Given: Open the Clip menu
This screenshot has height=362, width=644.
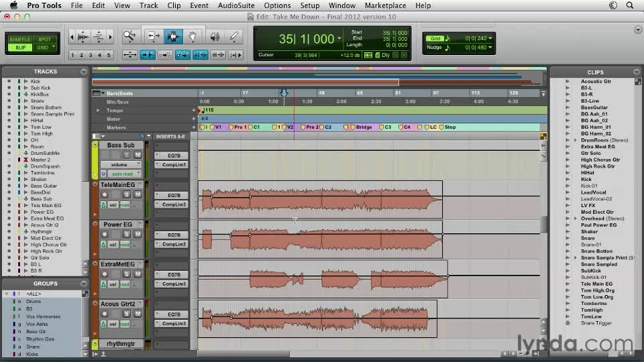Looking at the screenshot, I should tap(174, 5).
